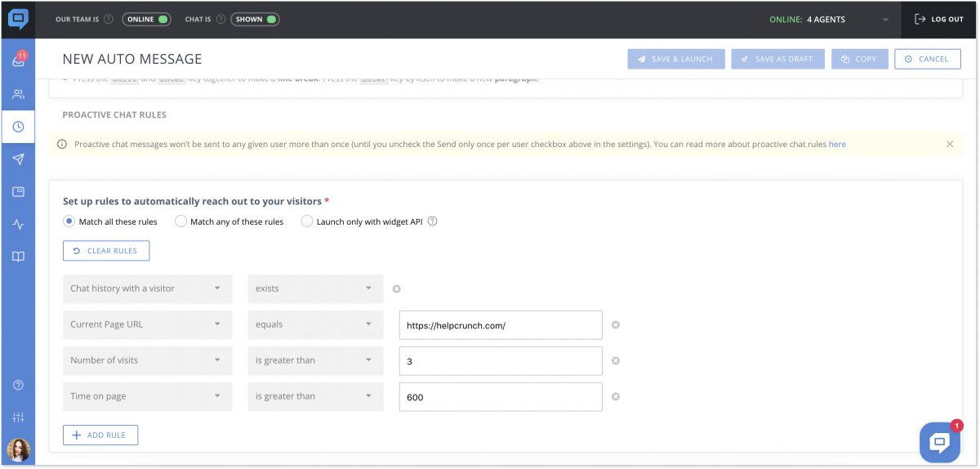Select Match any of these rules
980x469 pixels.
pyautogui.click(x=181, y=221)
